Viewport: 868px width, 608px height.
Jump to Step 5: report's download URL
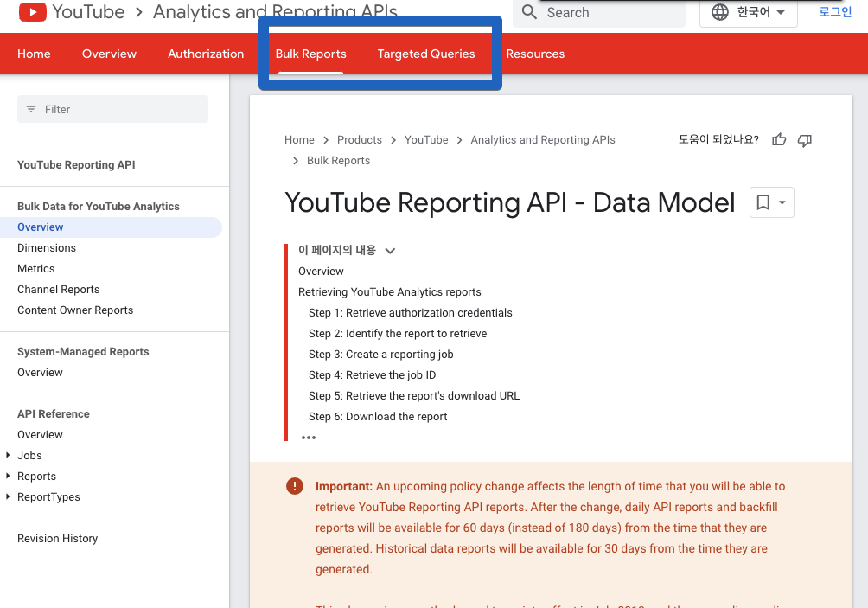tap(414, 396)
